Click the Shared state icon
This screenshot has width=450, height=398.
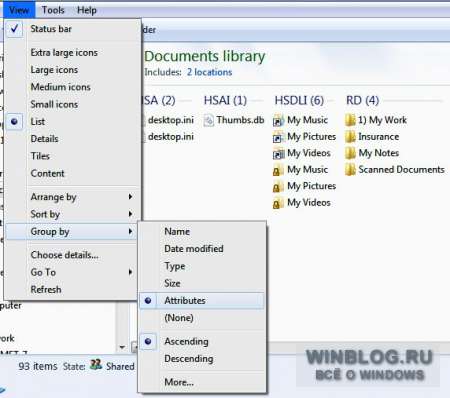coord(96,365)
